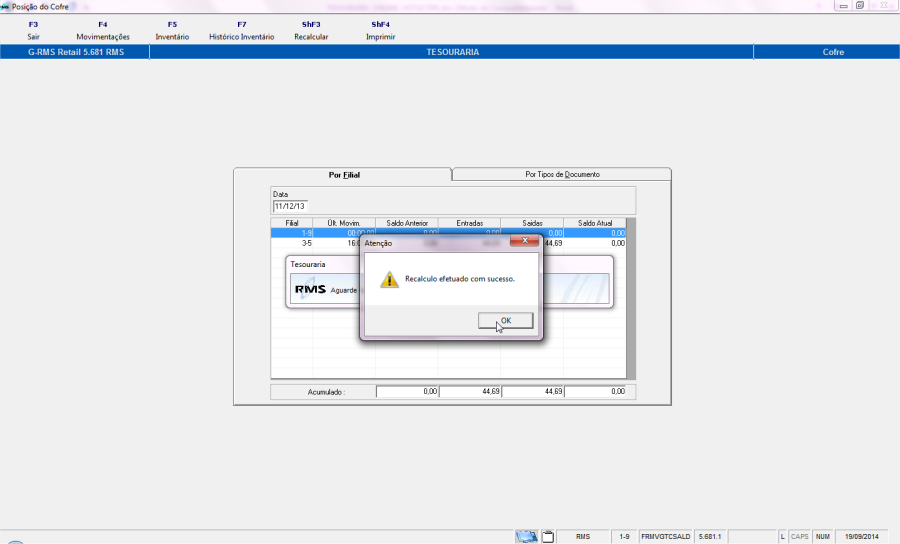This screenshot has width=900, height=544.
Task: Click Cofre header label
Action: pos(833,52)
